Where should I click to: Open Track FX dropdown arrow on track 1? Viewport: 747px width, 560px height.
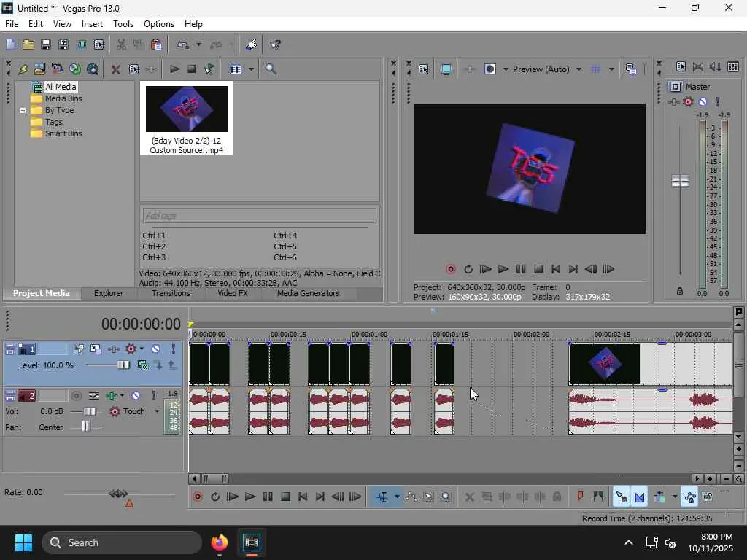[142, 349]
